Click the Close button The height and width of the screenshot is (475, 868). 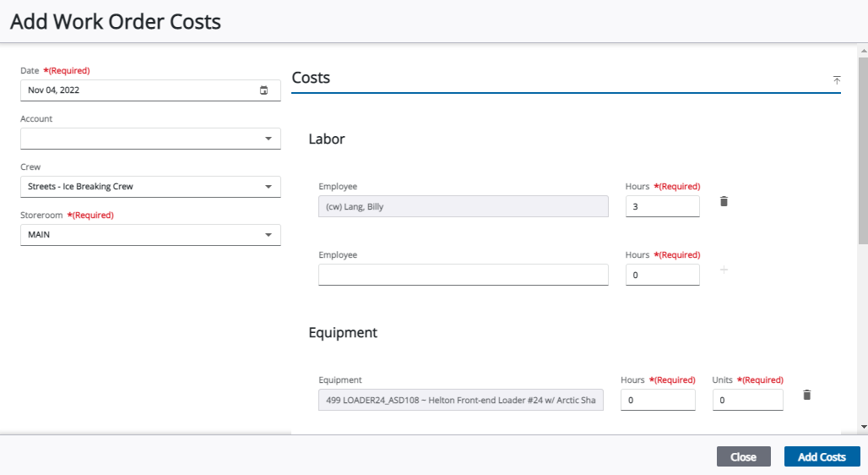pyautogui.click(x=743, y=456)
